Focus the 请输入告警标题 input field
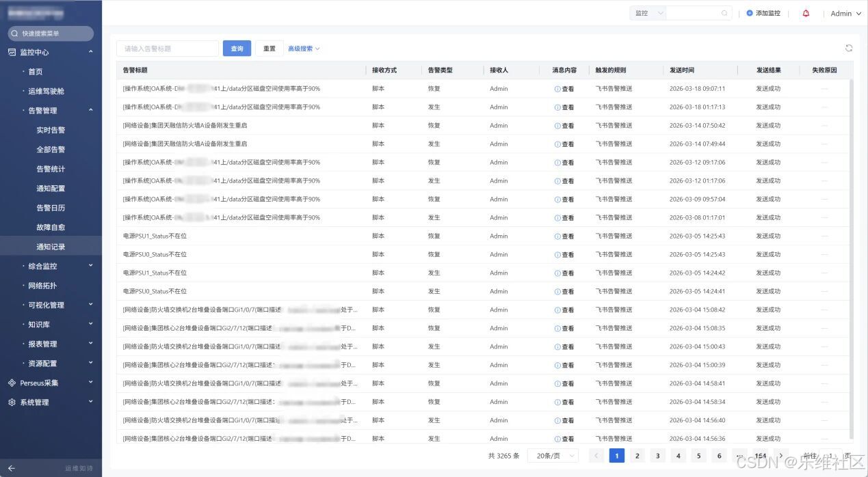868x477 pixels. click(x=168, y=49)
